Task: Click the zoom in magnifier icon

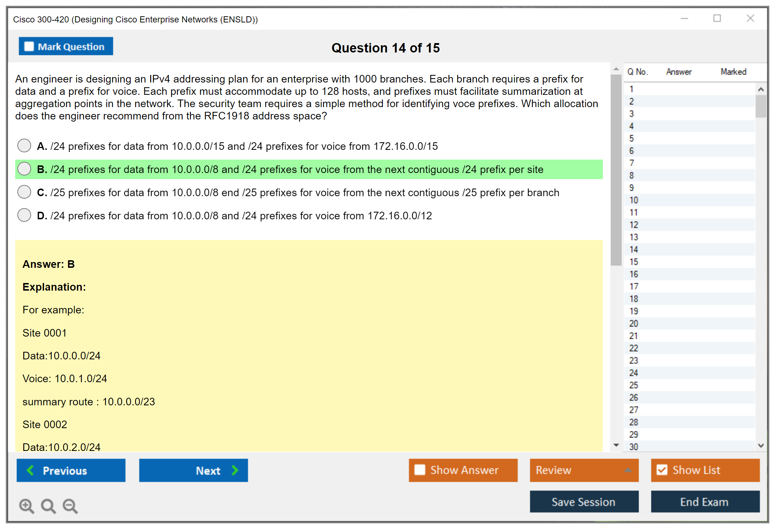Action: [26, 506]
